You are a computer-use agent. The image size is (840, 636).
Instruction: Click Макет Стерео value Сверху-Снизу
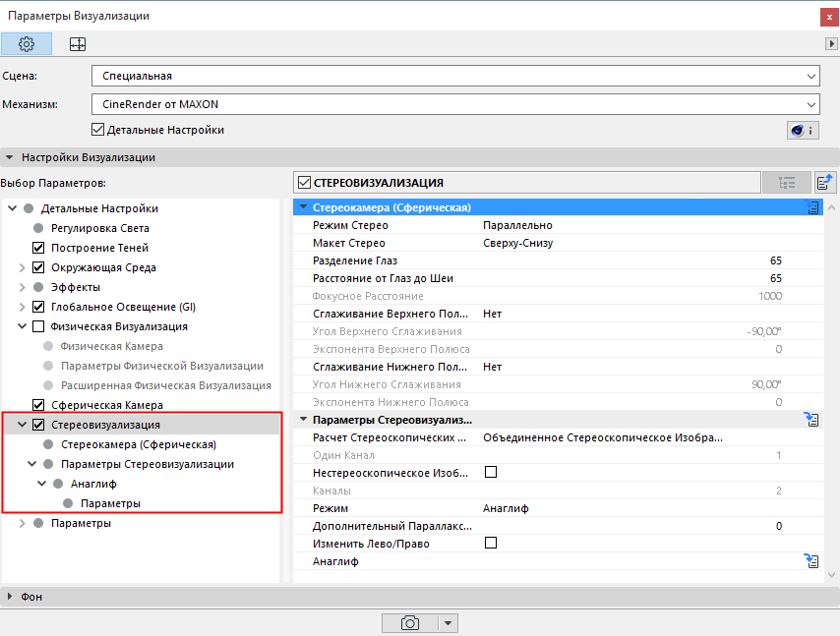coord(517,243)
